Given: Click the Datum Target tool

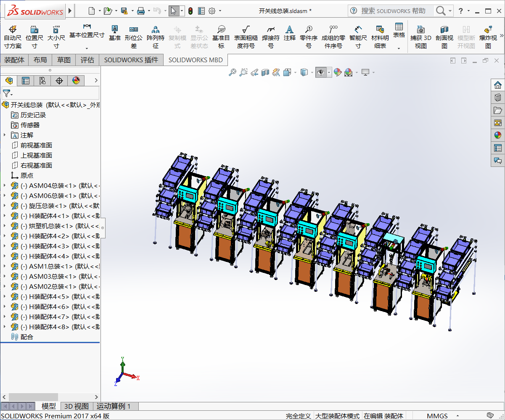Looking at the screenshot, I should point(221,37).
